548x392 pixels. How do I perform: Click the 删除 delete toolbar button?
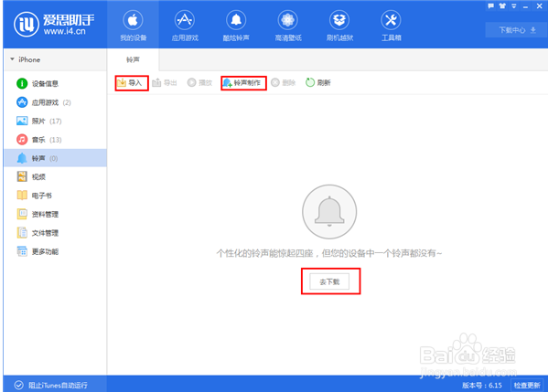click(284, 83)
